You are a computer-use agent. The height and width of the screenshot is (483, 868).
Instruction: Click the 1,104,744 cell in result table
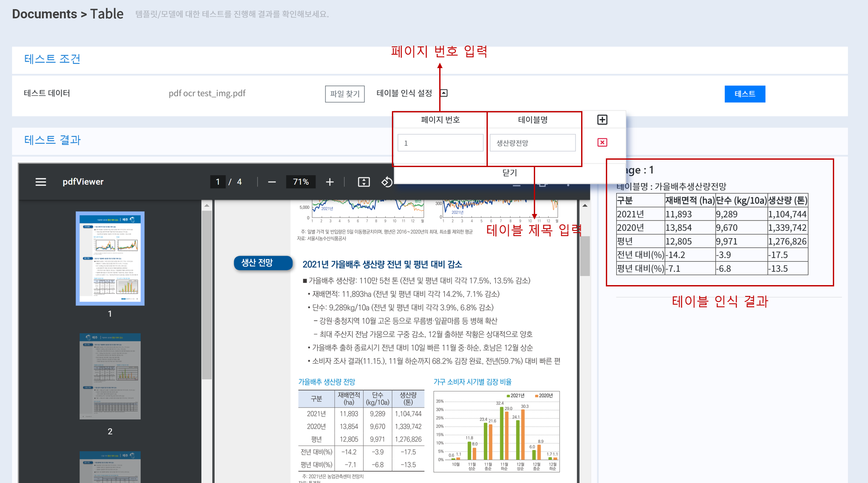[787, 214]
